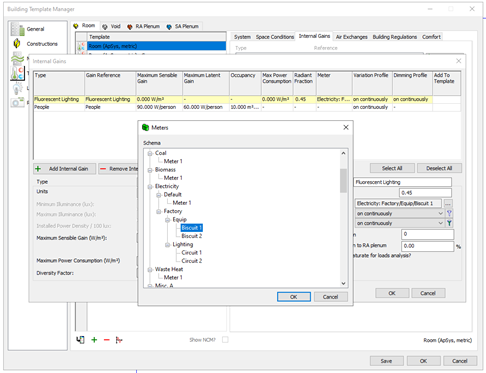Click Cancel in the Internal Gains dialog
Screen dimensions: 486x373
(428, 293)
